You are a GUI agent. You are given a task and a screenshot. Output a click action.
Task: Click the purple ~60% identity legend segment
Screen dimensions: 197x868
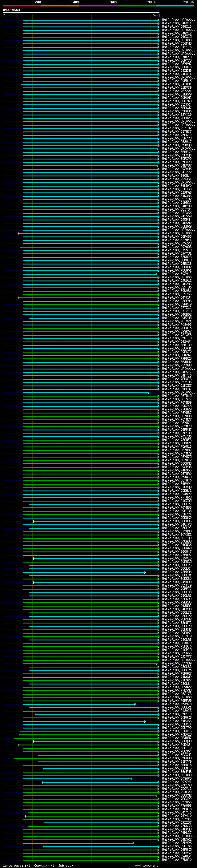99,6
